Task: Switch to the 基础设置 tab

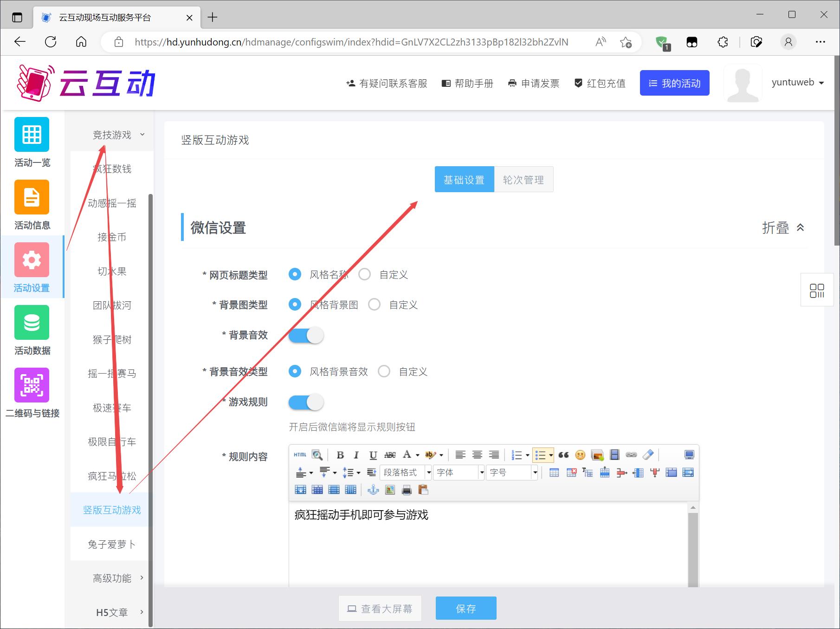Action: click(x=464, y=179)
